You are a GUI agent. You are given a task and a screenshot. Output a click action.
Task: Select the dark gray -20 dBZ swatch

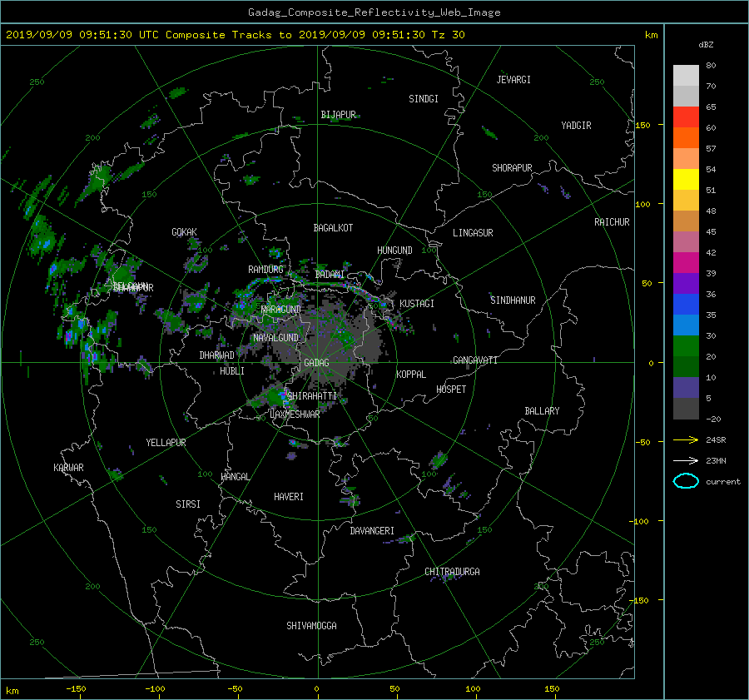coord(686,408)
